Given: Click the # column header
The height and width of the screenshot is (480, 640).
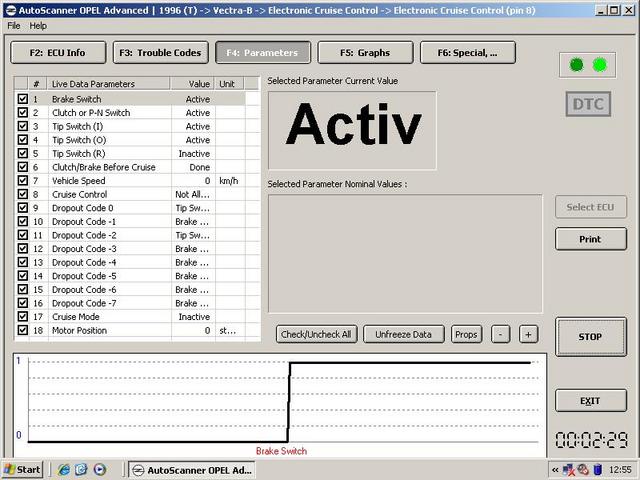Looking at the screenshot, I should point(37,84).
